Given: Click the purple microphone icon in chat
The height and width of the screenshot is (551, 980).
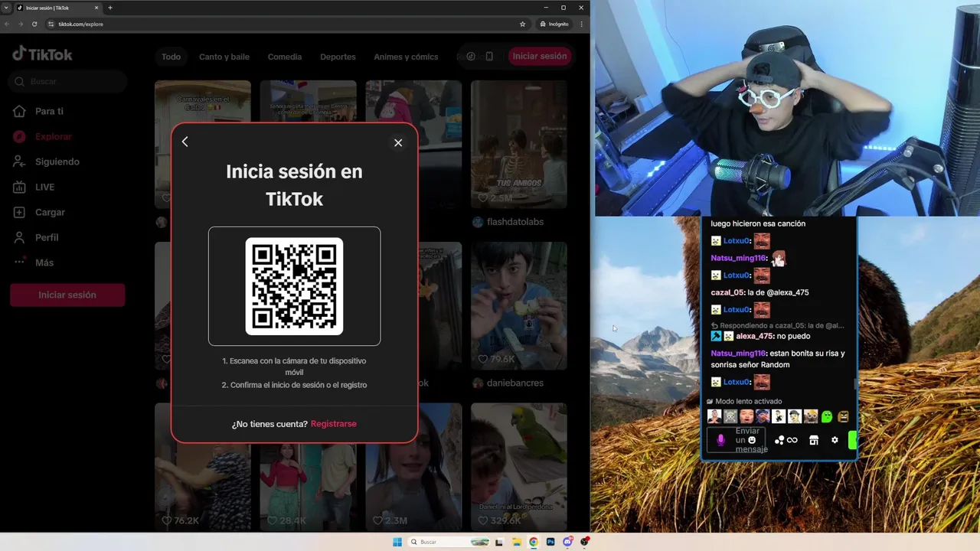Looking at the screenshot, I should click(720, 440).
